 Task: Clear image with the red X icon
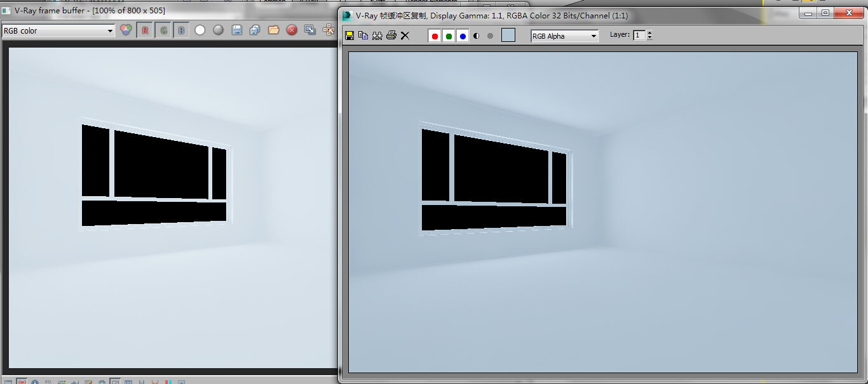[x=292, y=30]
